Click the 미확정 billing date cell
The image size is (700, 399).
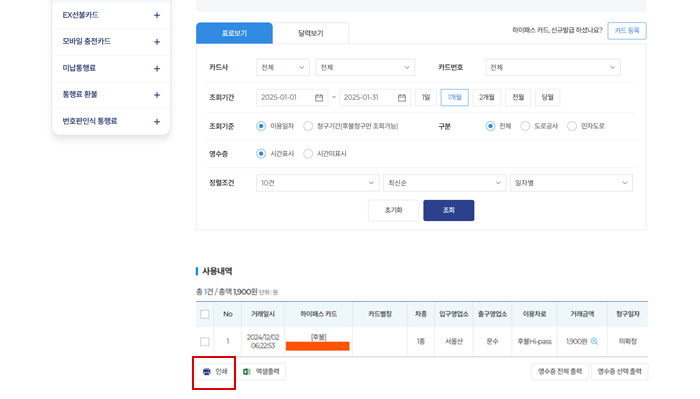628,341
